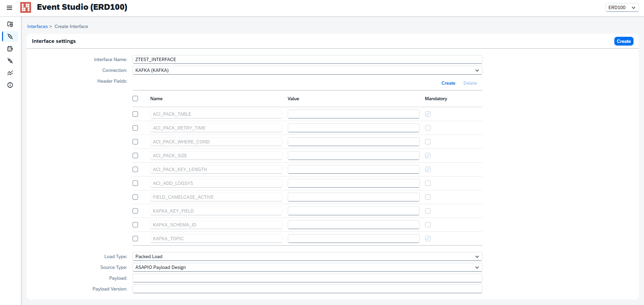Viewport: 644px width, 305px height.
Task: Expand the Source Type dropdown
Action: coord(307,267)
